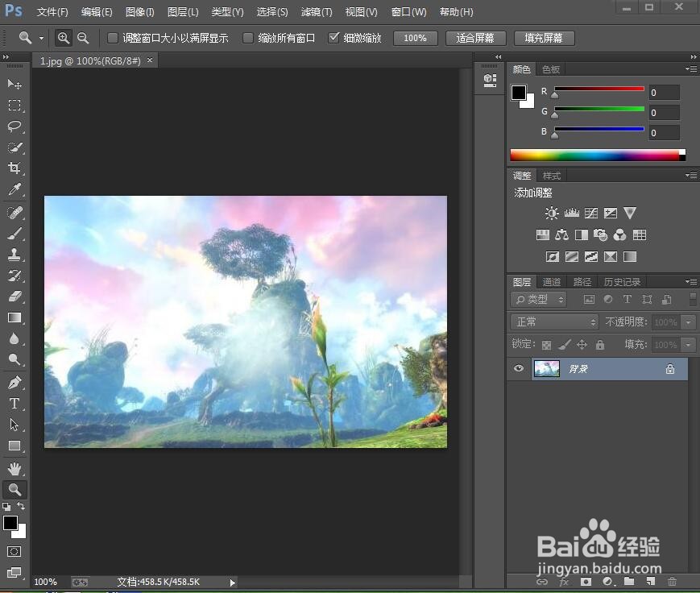Select the Crop tool
700x593 pixels.
point(14,168)
